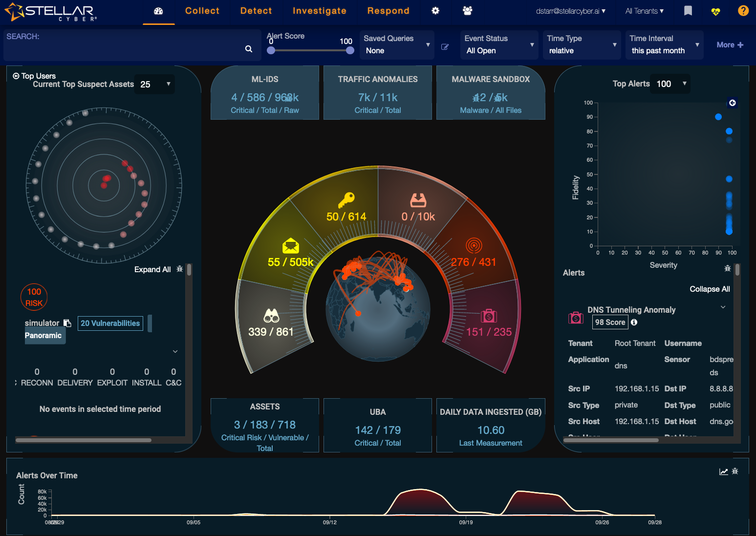Click the edit saved query pencil icon
The height and width of the screenshot is (536, 756).
[445, 47]
